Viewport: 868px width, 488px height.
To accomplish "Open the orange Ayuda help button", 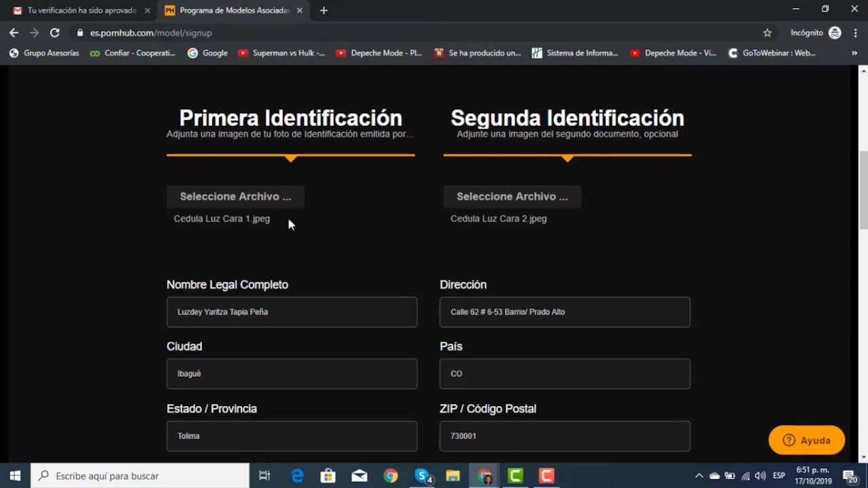I will [806, 441].
